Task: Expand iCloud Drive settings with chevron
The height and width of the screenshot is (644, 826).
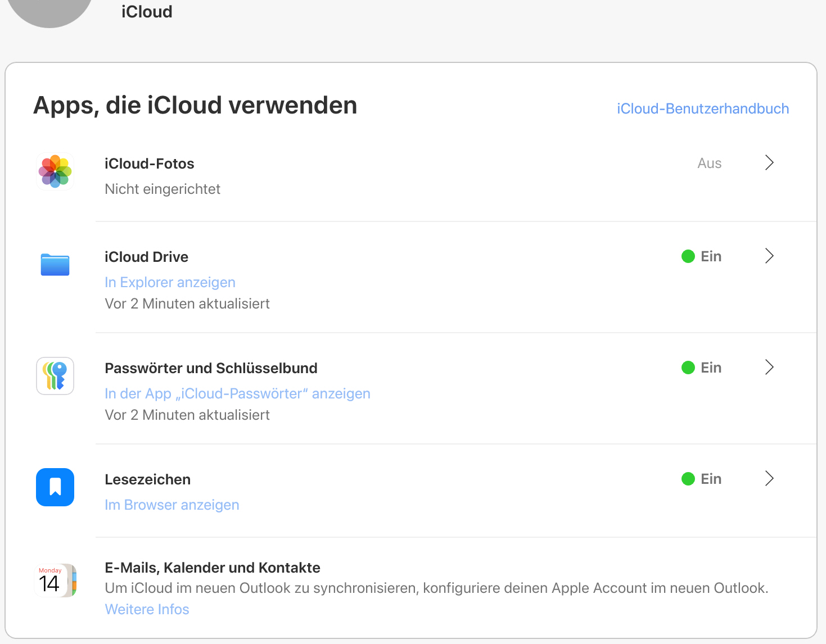Action: click(769, 256)
